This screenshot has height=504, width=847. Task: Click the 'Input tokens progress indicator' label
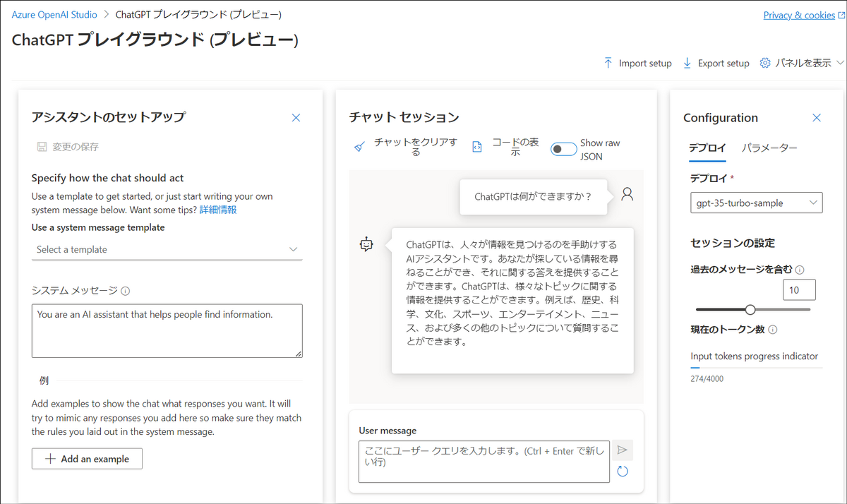754,356
